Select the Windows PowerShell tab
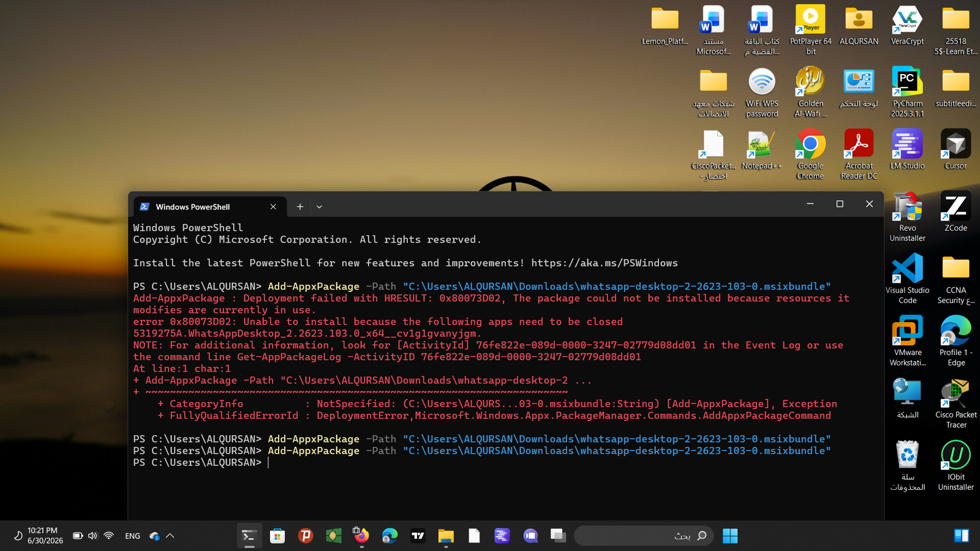Viewport: 980px width, 551px height. [x=208, y=207]
